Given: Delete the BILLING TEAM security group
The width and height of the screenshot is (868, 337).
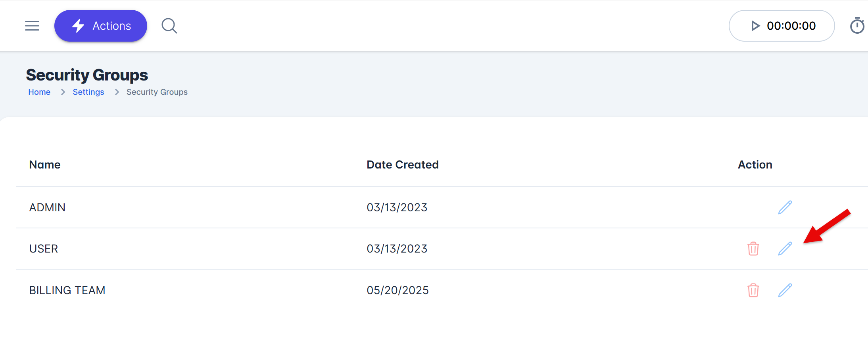Looking at the screenshot, I should coord(753,290).
